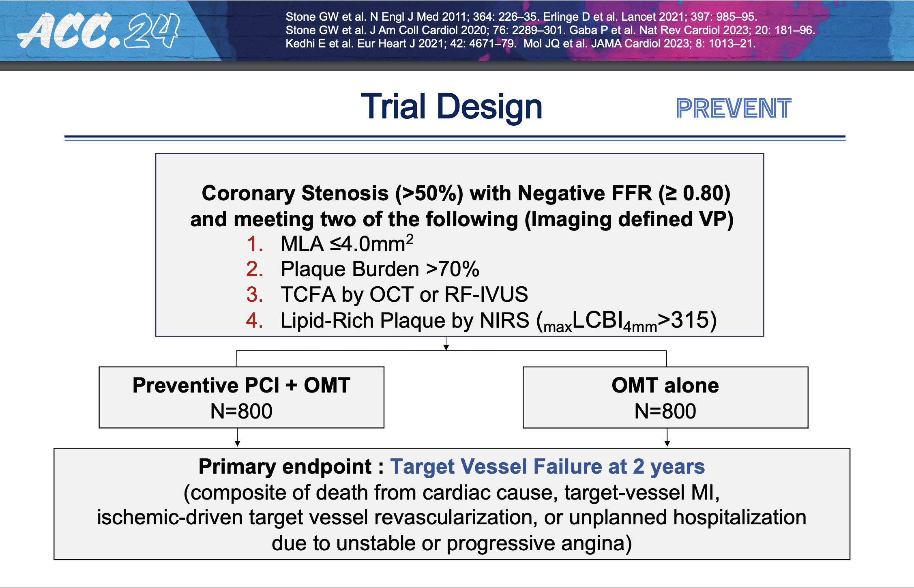Click the OMT alone arm box
This screenshot has height=588, width=914.
coord(665,397)
